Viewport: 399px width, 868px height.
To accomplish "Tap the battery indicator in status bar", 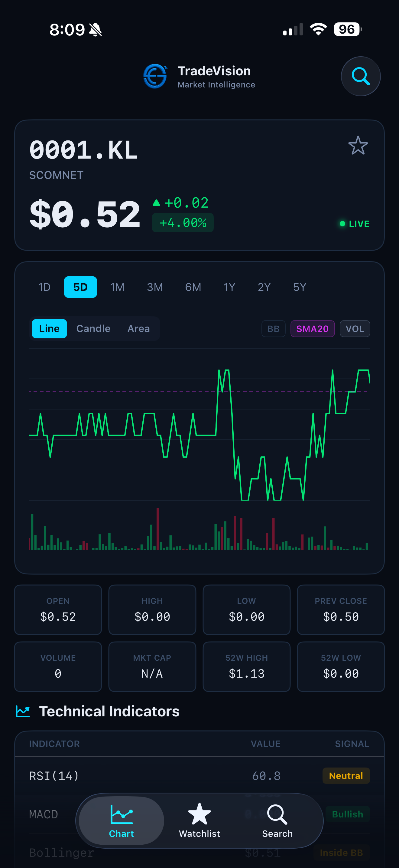I will (x=348, y=29).
